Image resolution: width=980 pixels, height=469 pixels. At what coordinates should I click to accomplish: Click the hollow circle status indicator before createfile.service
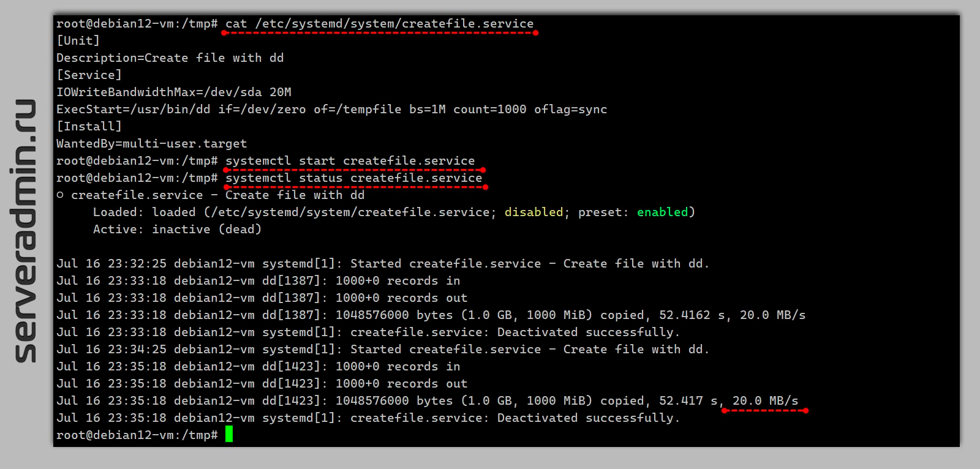(60, 195)
